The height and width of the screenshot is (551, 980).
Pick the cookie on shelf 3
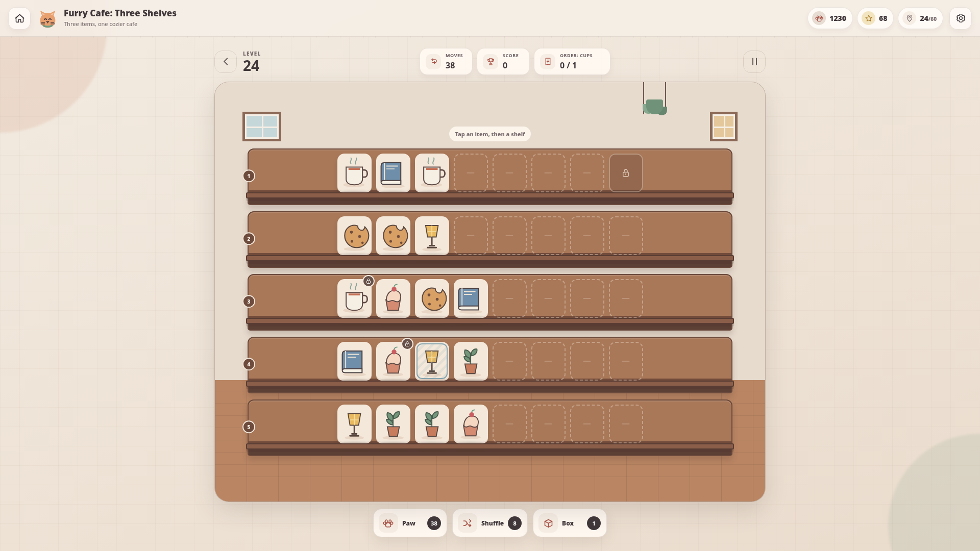[432, 298]
